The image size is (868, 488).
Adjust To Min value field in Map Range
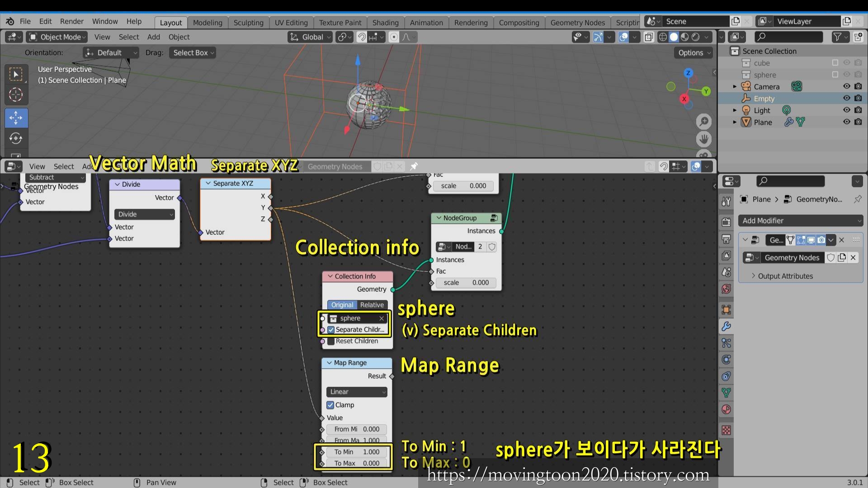pyautogui.click(x=357, y=452)
